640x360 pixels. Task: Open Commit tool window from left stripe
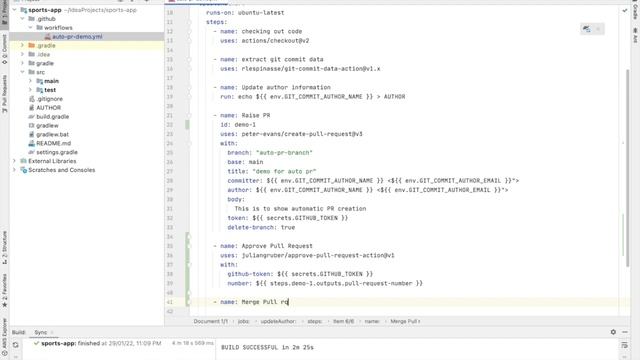[x=4, y=49]
